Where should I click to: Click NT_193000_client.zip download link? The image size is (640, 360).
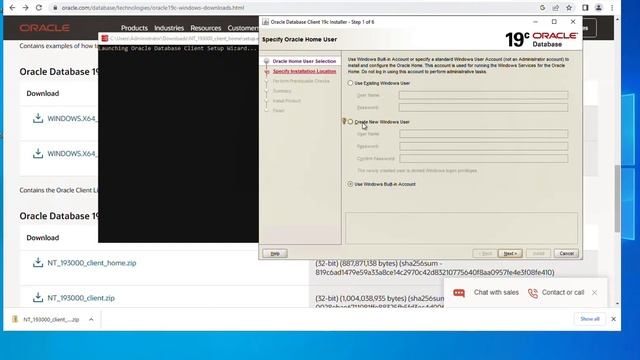click(x=81, y=298)
